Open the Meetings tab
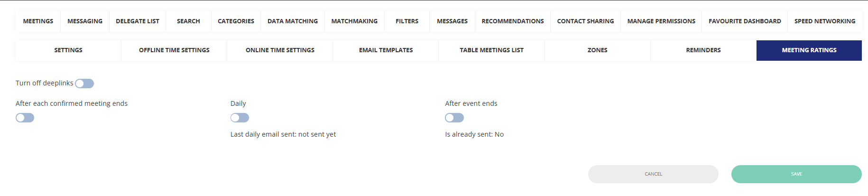868x196 pixels. (38, 21)
